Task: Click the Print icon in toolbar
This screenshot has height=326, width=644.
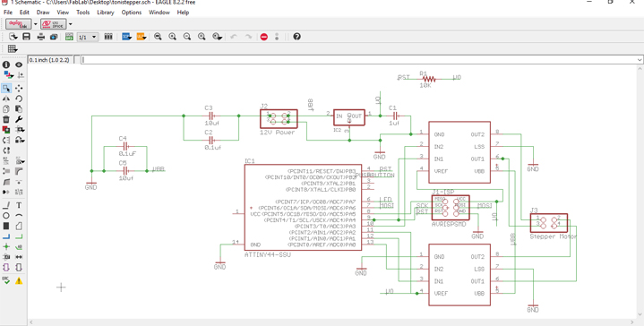Action: click(41, 37)
